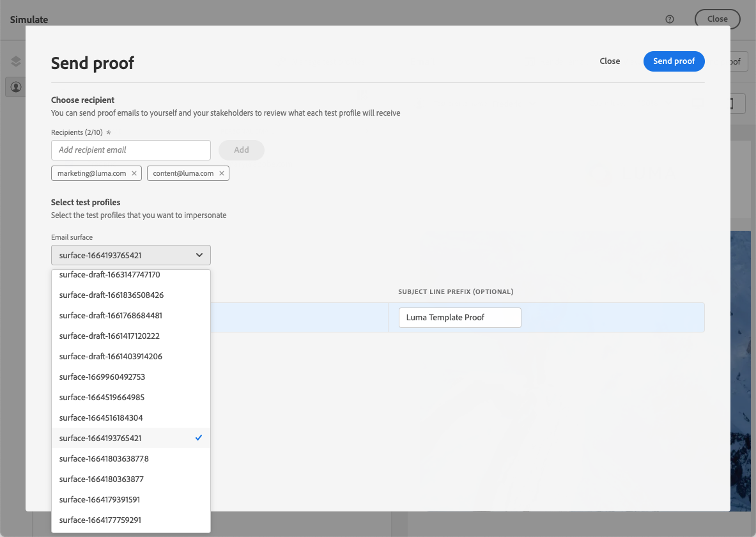
Task: Click the subject line prefix field
Action: 459,318
